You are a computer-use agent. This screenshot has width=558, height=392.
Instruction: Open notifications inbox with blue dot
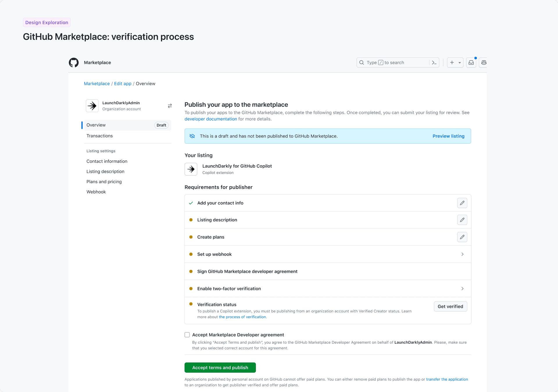coord(471,62)
